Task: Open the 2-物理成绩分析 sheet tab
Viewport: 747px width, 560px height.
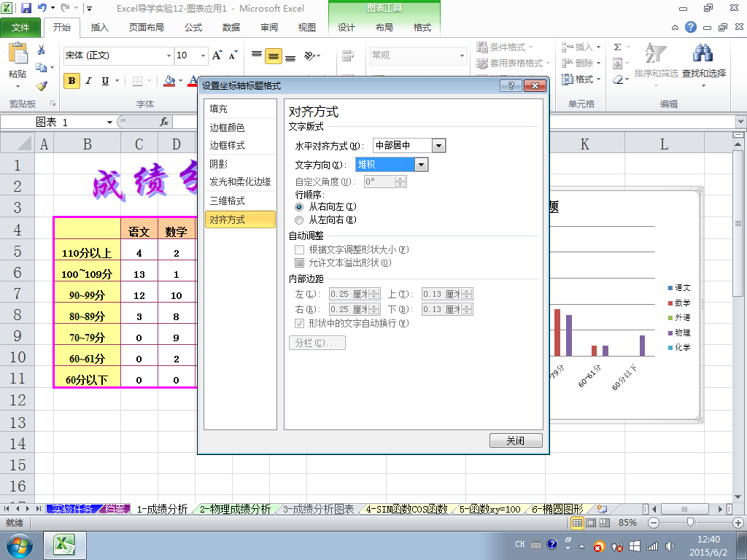Action: [x=235, y=509]
